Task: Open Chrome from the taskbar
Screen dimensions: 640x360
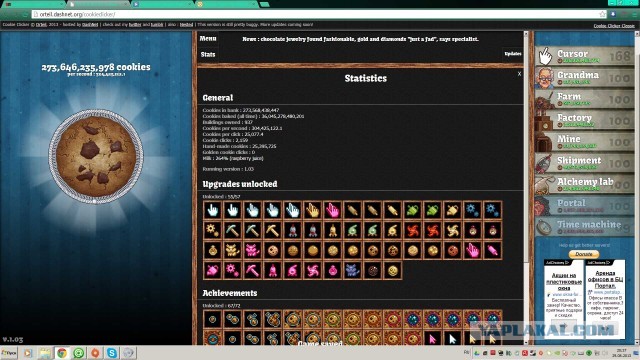Action: 62,353
